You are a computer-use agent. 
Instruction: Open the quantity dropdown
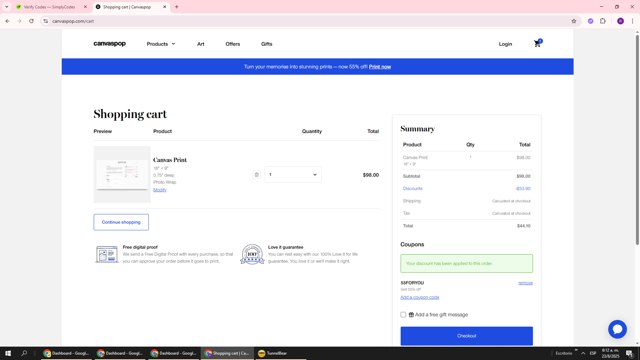pos(293,175)
